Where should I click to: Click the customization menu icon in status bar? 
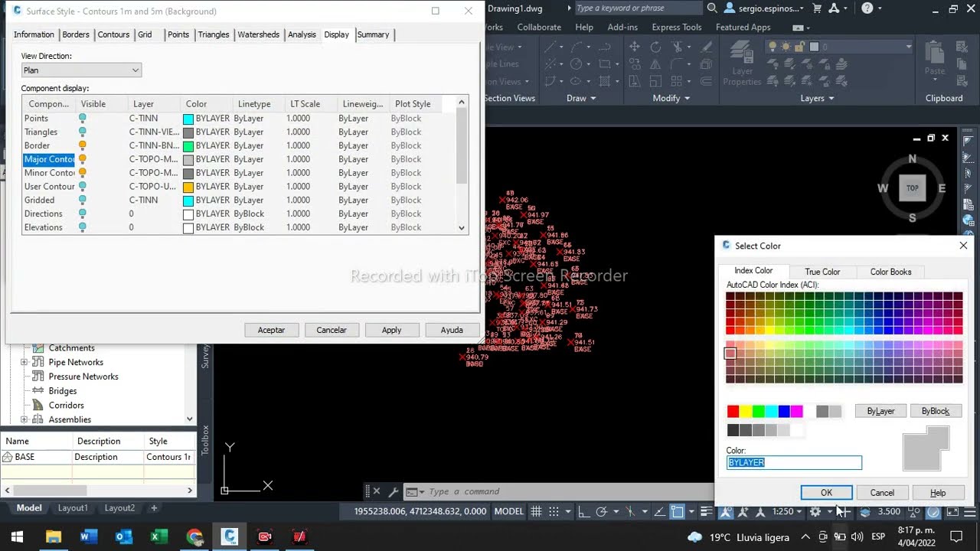(969, 511)
